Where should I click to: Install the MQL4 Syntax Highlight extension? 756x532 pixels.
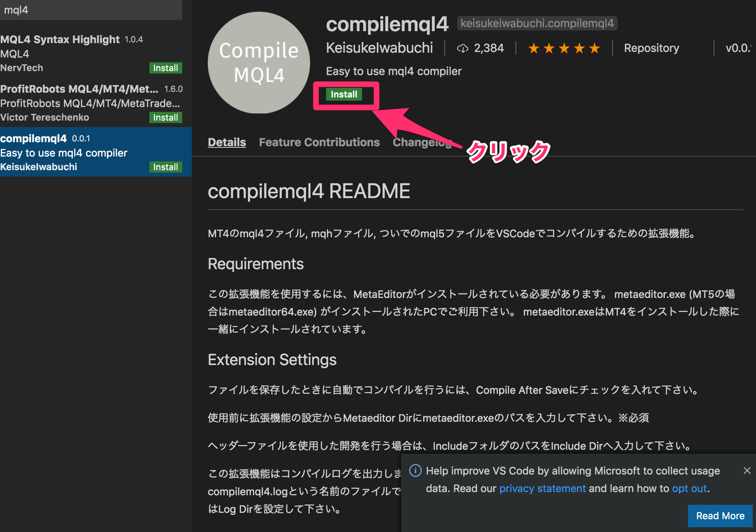pos(165,68)
